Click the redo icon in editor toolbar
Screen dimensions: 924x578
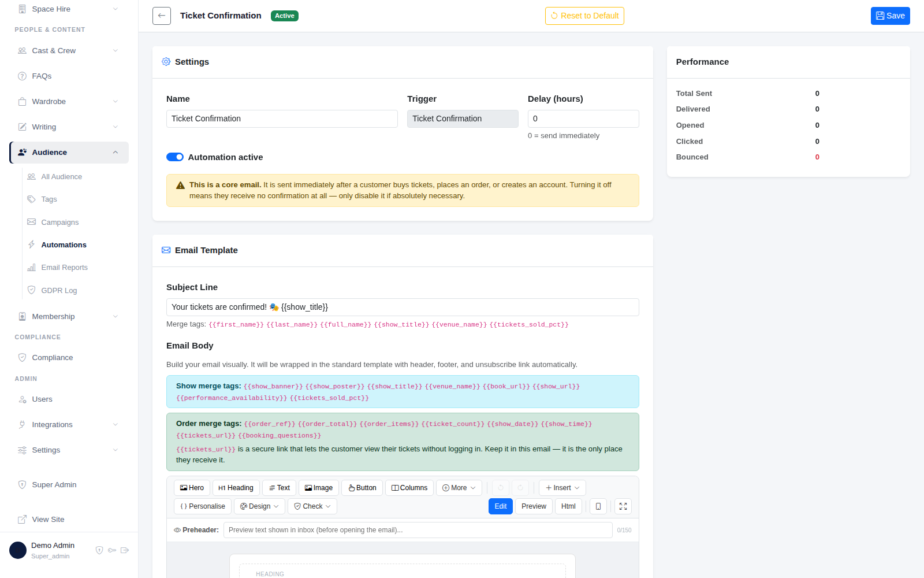pyautogui.click(x=520, y=488)
